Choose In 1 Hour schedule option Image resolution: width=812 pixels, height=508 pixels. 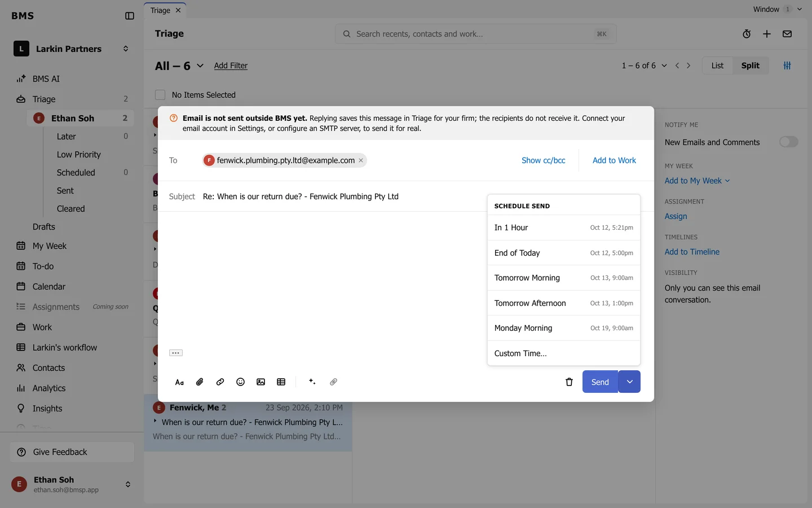[564, 228]
